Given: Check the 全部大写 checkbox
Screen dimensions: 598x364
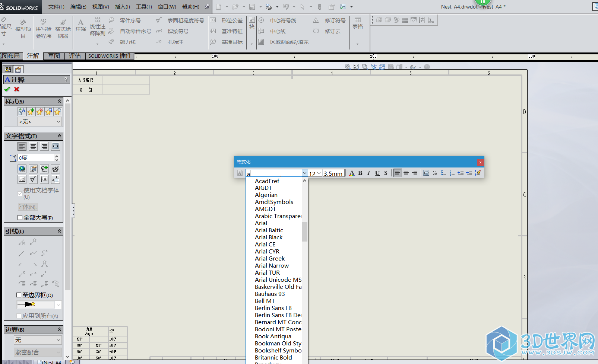Looking at the screenshot, I should (20, 218).
